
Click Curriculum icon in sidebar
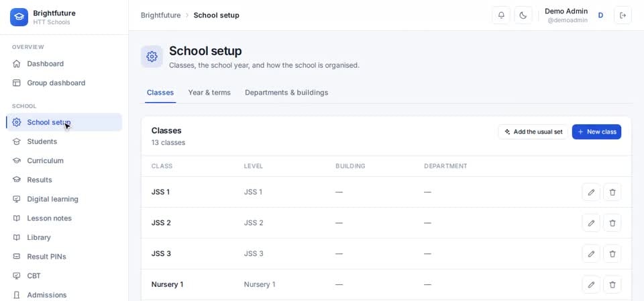click(16, 161)
